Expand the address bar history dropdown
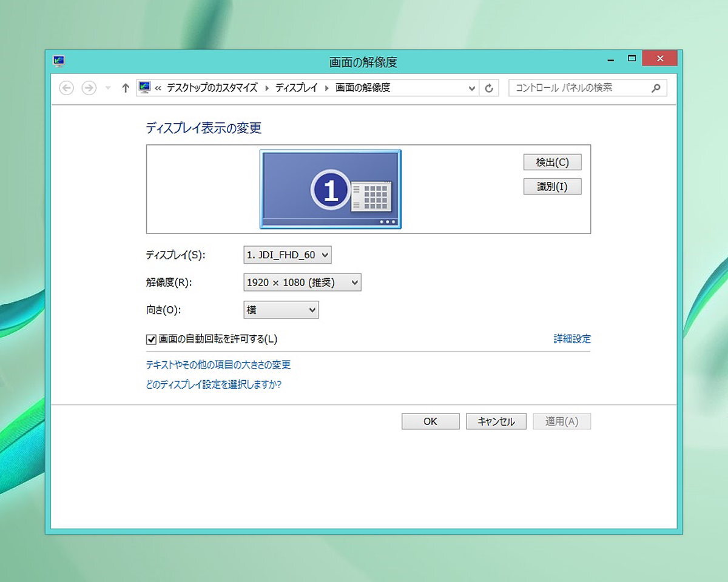This screenshot has height=582, width=728. (x=472, y=88)
